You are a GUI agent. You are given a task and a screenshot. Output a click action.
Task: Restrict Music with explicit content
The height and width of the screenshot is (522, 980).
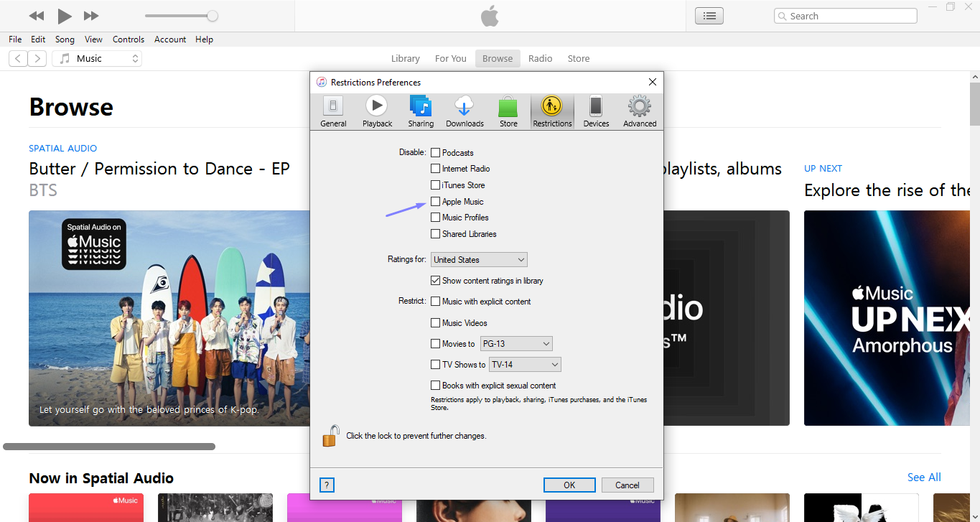point(435,302)
